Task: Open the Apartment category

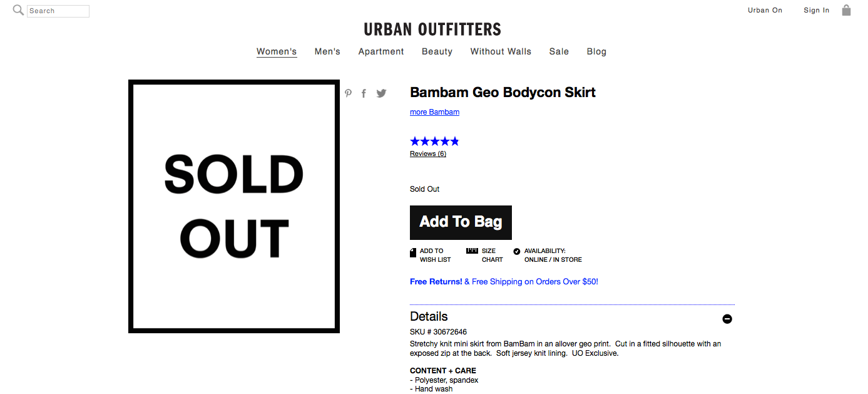Action: pyautogui.click(x=381, y=51)
